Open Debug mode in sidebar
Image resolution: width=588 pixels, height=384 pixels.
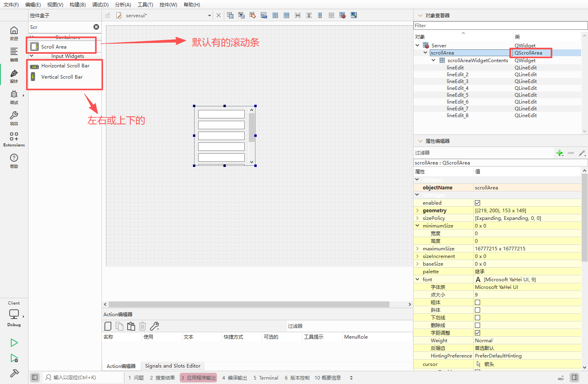pos(14,97)
